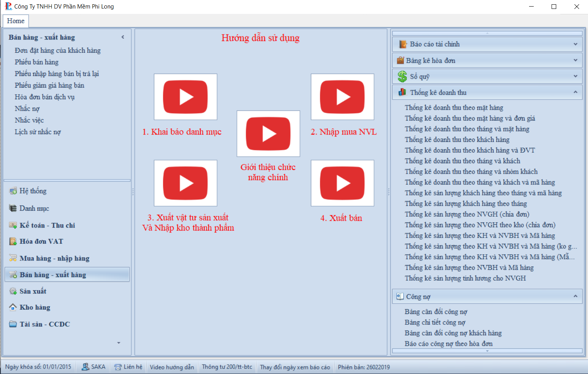Screen dimensions: 588x374
Task: Open Lịch sử nhắc nợ
Action: [x=38, y=132]
